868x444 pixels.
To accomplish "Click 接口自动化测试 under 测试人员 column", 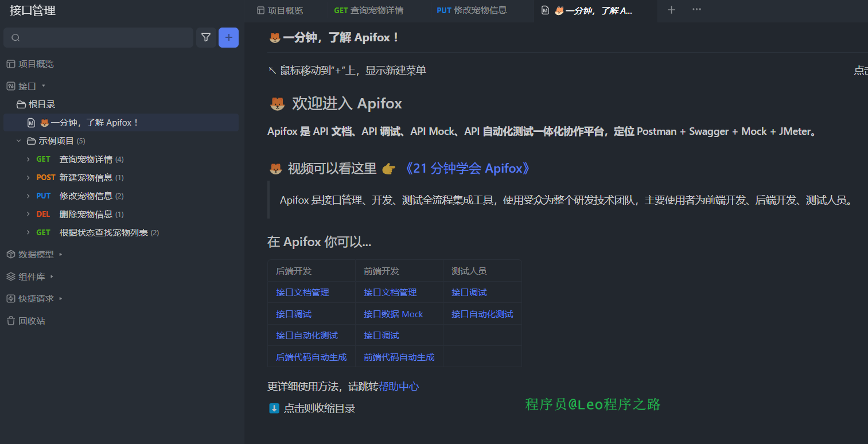I will (x=482, y=314).
